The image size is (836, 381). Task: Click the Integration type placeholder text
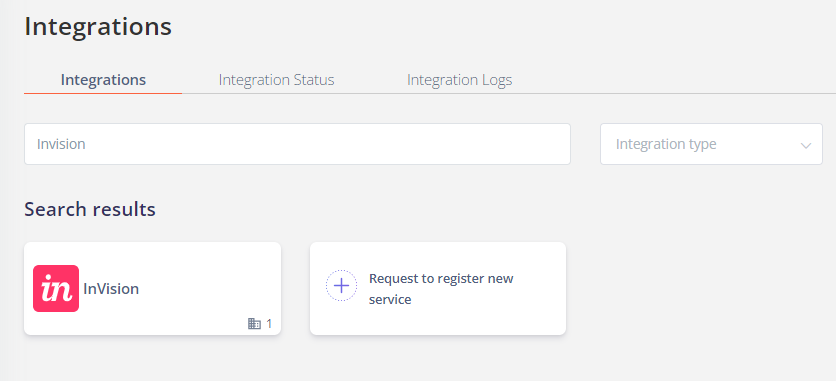coord(666,144)
